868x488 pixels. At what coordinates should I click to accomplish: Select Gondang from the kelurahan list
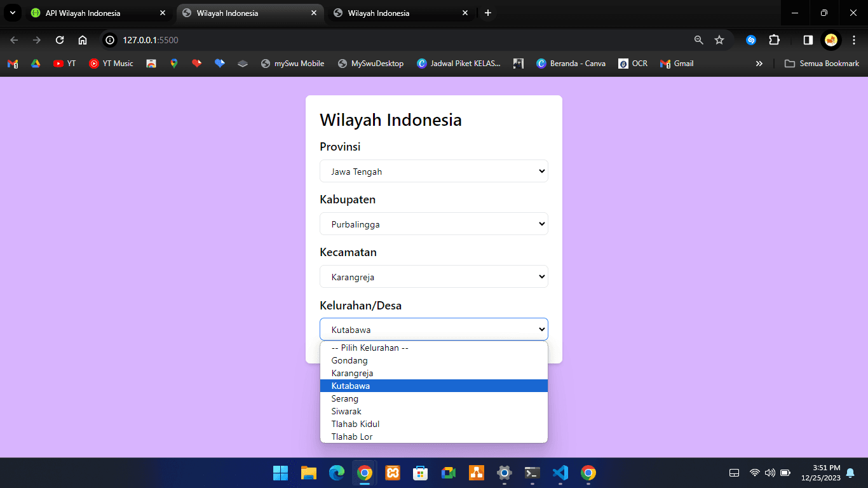(349, 360)
